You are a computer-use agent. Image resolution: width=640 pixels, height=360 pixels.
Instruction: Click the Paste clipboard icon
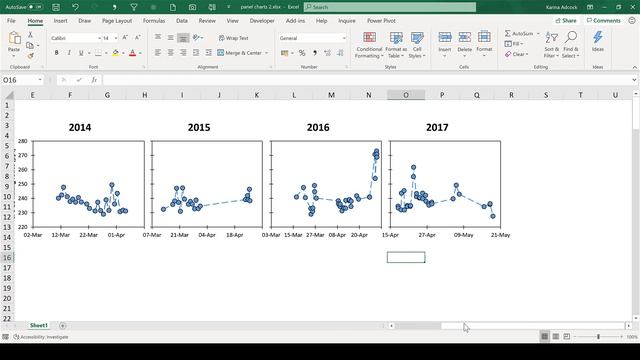tap(14, 38)
